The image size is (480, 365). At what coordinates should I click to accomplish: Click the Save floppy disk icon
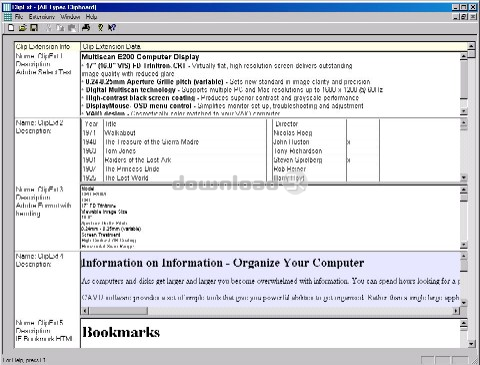34,28
